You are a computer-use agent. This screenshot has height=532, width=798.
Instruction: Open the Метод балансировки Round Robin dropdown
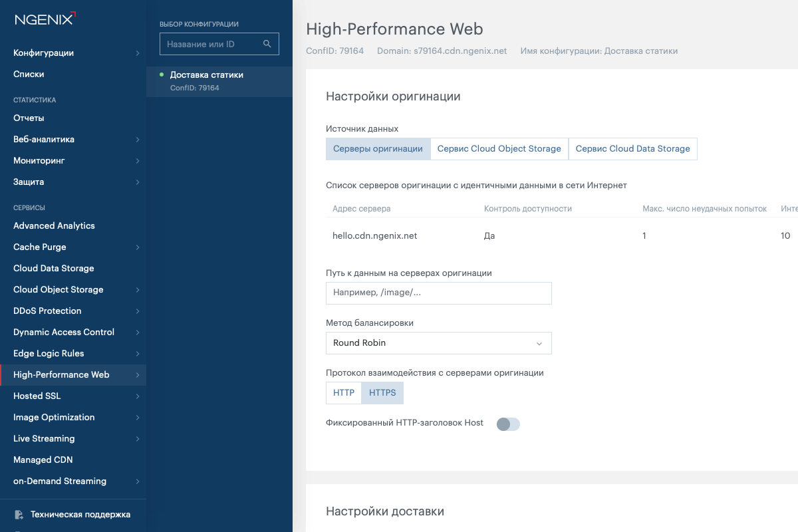(x=439, y=343)
